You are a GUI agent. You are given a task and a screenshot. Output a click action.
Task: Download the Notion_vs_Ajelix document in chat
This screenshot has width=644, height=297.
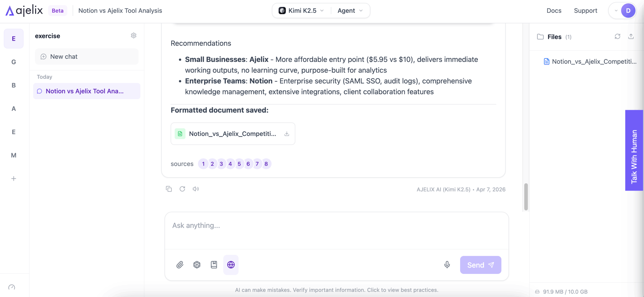(x=287, y=134)
